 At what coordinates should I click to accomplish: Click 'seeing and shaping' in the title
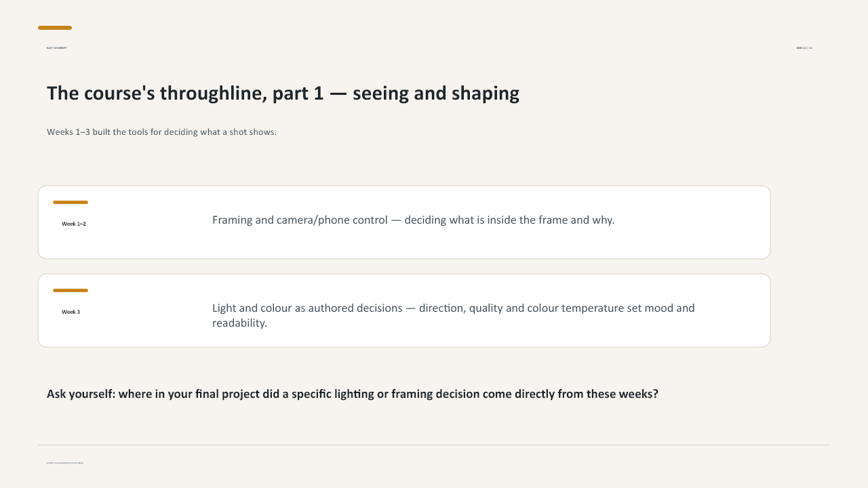tap(436, 93)
